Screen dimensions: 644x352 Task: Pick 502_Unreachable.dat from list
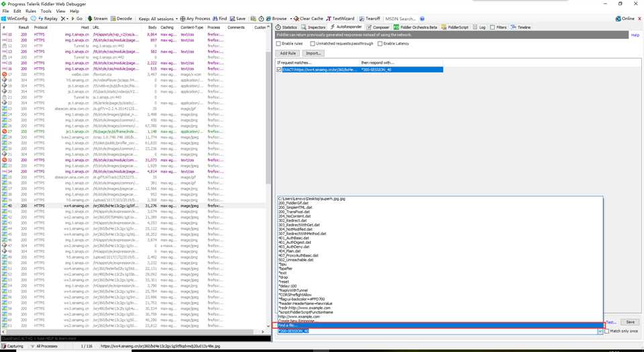tap(440, 260)
